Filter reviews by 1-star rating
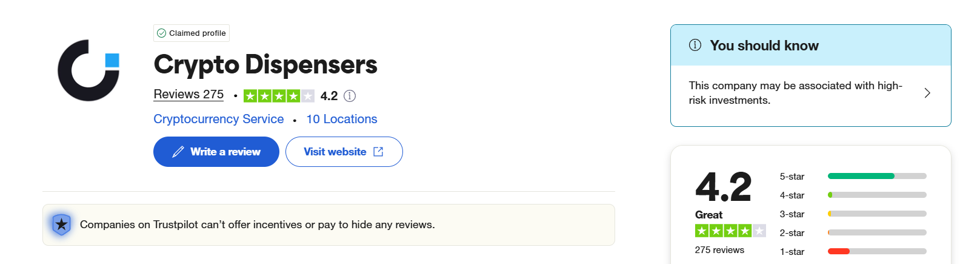This screenshot has height=264, width=980. coord(792,252)
